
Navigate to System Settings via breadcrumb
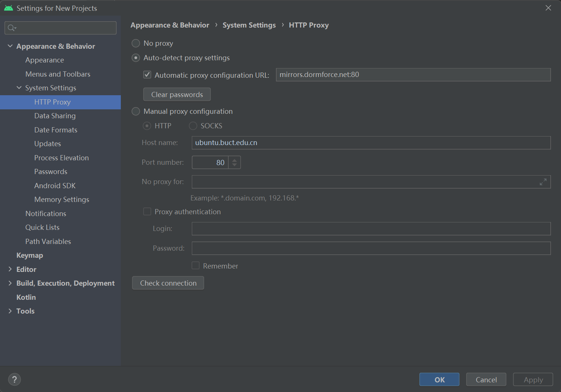(249, 25)
